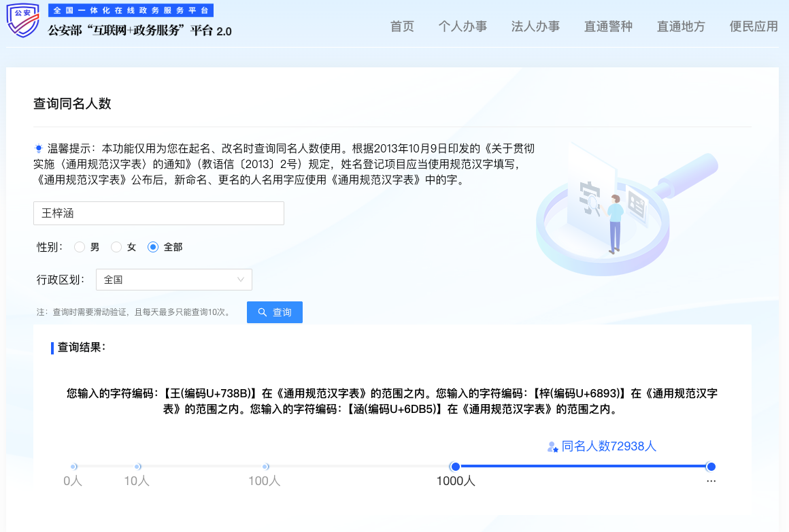This screenshot has width=789, height=532.
Task: Click the end marker above the ellipsis
Action: (x=711, y=467)
